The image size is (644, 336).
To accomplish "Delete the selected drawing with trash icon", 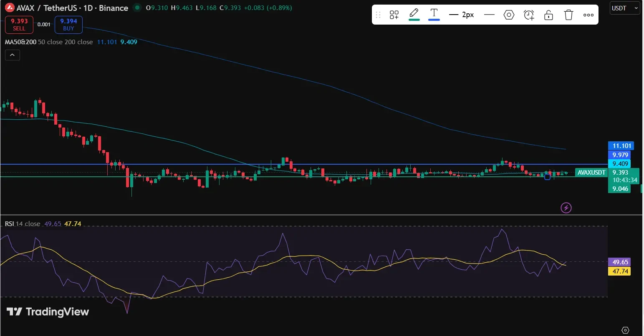I will [x=568, y=15].
